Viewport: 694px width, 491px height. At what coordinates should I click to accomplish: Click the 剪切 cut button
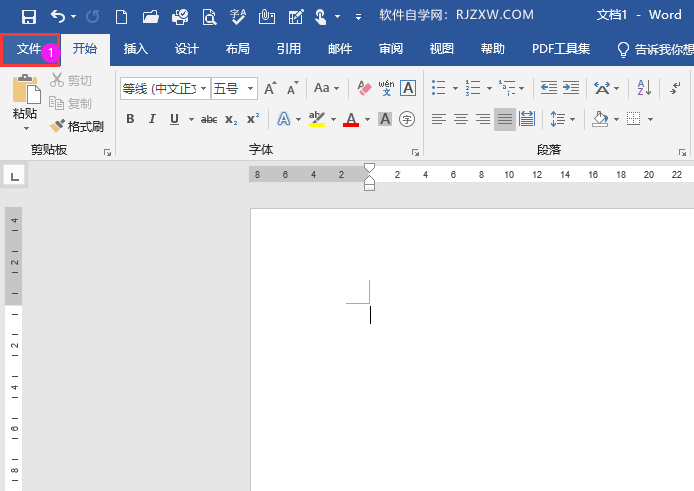point(70,80)
